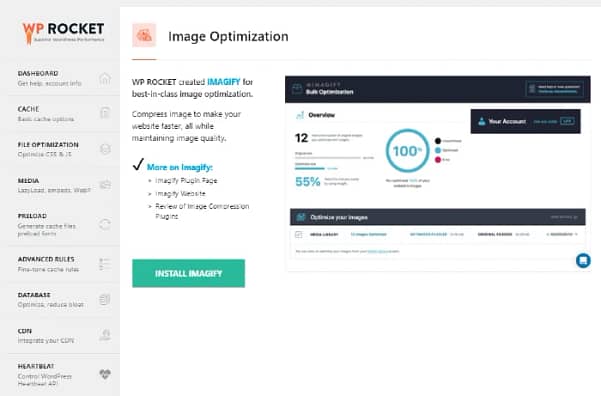Click the Heartbeat heart icon
601x396 pixels.
coord(105,374)
